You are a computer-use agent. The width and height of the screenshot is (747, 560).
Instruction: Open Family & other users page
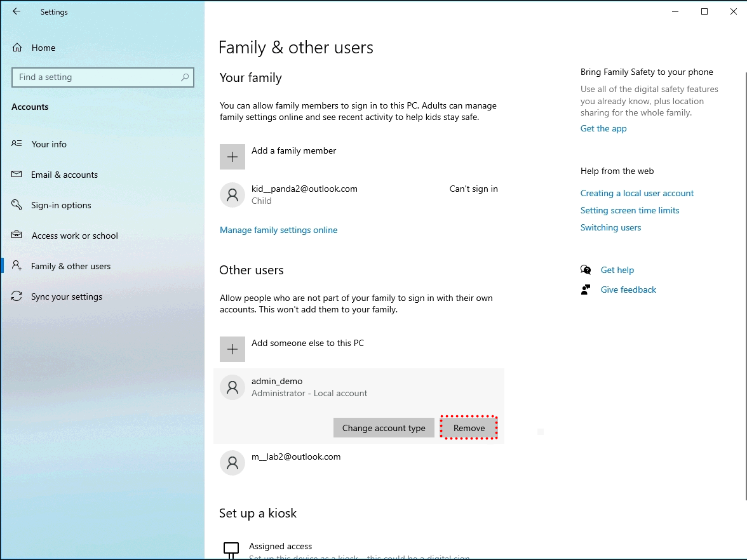click(x=71, y=266)
